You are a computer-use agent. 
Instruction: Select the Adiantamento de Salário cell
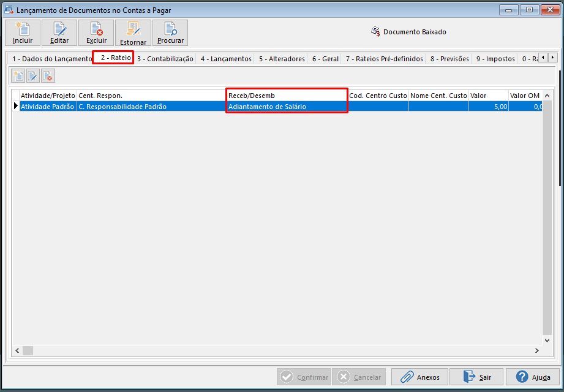pyautogui.click(x=287, y=107)
